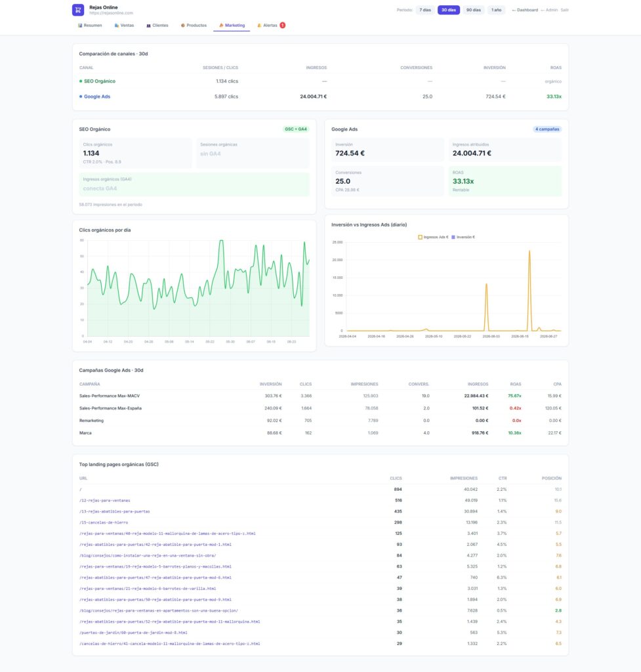Image resolution: width=641 pixels, height=672 pixels.
Task: Open the /13-rejas-abatibles-para-puertas URL
Action: pyautogui.click(x=114, y=511)
